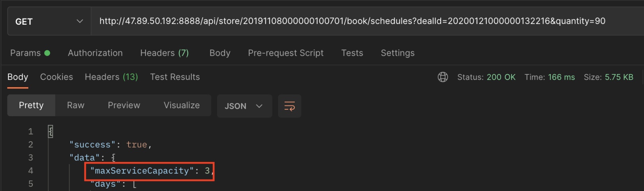Choose the Visualize view
This screenshot has width=644, height=191.
(181, 105)
